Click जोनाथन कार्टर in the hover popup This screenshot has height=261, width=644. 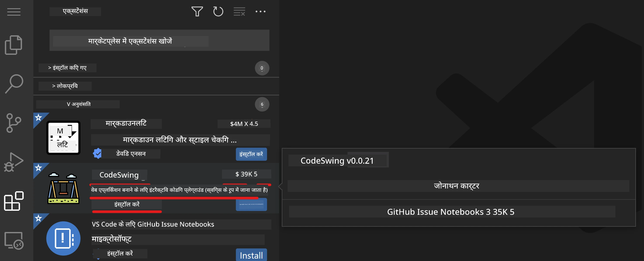[457, 186]
